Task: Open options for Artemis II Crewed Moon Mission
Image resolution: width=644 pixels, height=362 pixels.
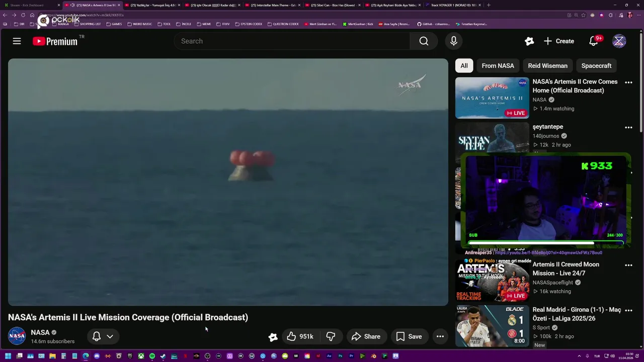Action: click(628, 265)
